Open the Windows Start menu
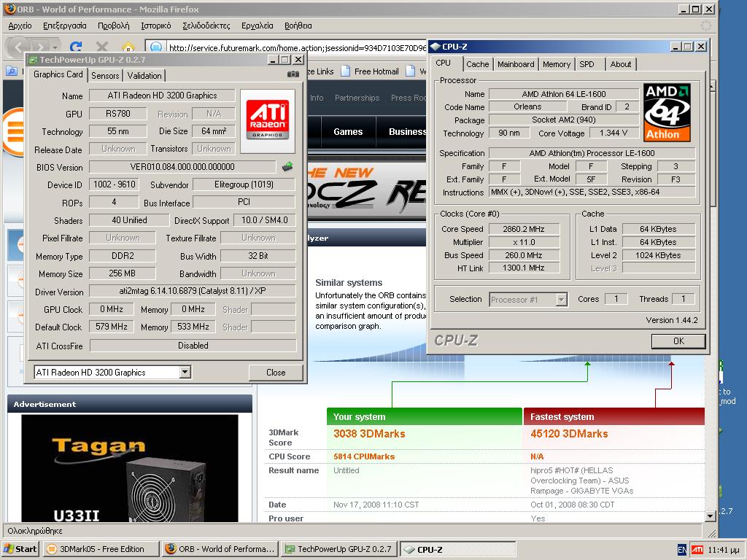 [20, 549]
